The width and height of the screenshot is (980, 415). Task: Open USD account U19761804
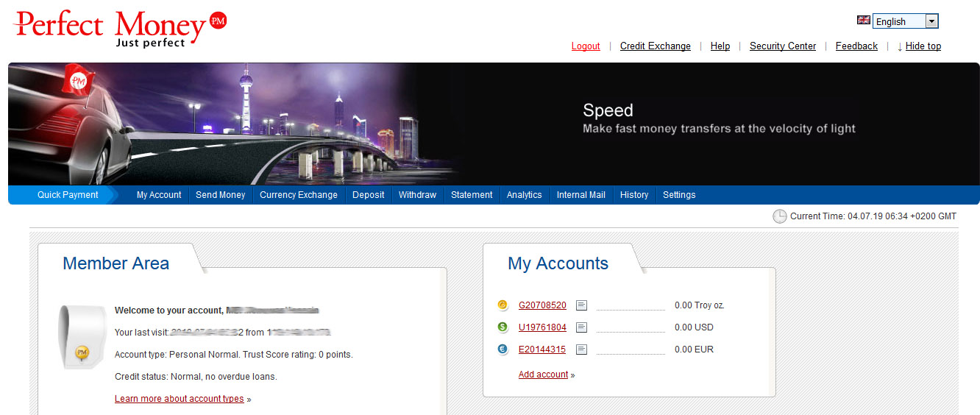[542, 327]
